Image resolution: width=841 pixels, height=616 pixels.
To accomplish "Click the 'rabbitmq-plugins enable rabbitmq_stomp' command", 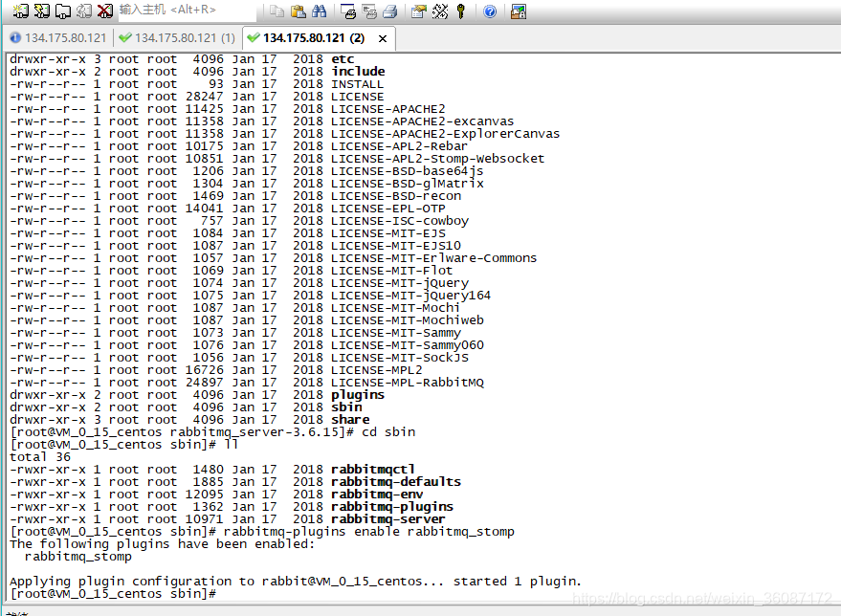I will pyautogui.click(x=369, y=531).
